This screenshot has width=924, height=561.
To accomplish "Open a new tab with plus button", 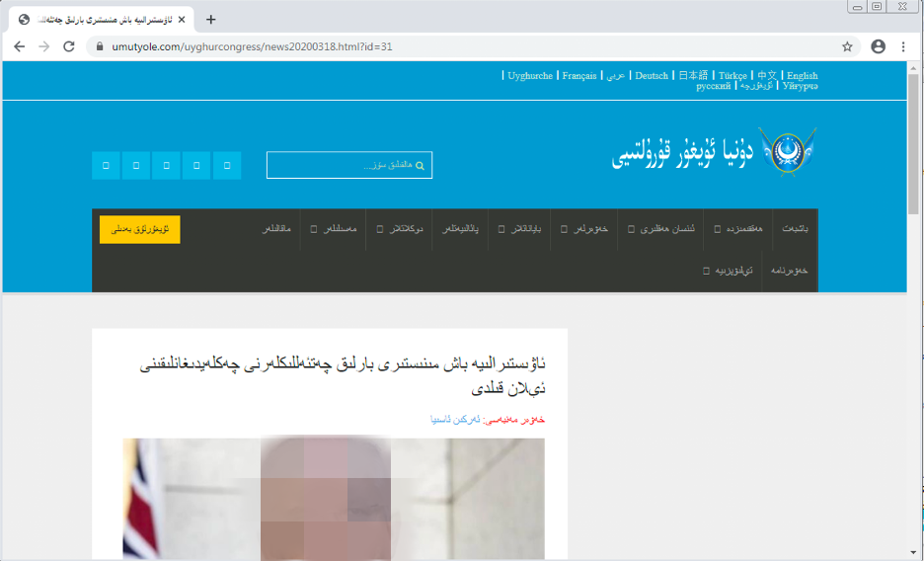I will click(210, 20).
